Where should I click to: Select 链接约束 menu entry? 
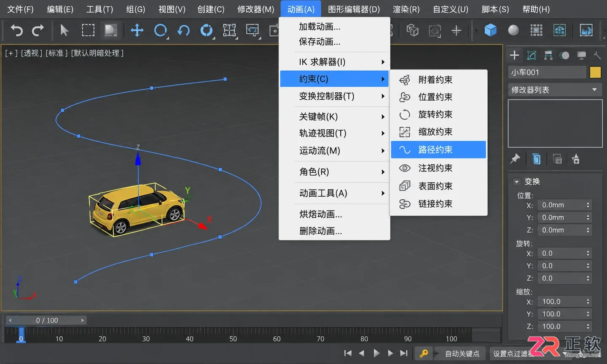[x=438, y=204]
